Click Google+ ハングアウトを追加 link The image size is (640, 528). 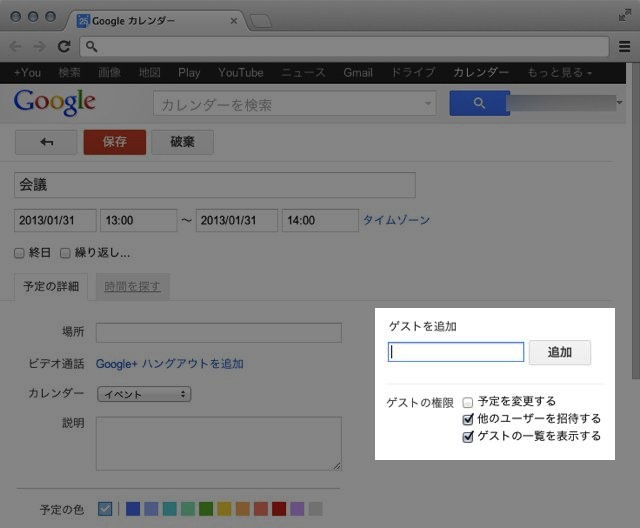pyautogui.click(x=170, y=364)
